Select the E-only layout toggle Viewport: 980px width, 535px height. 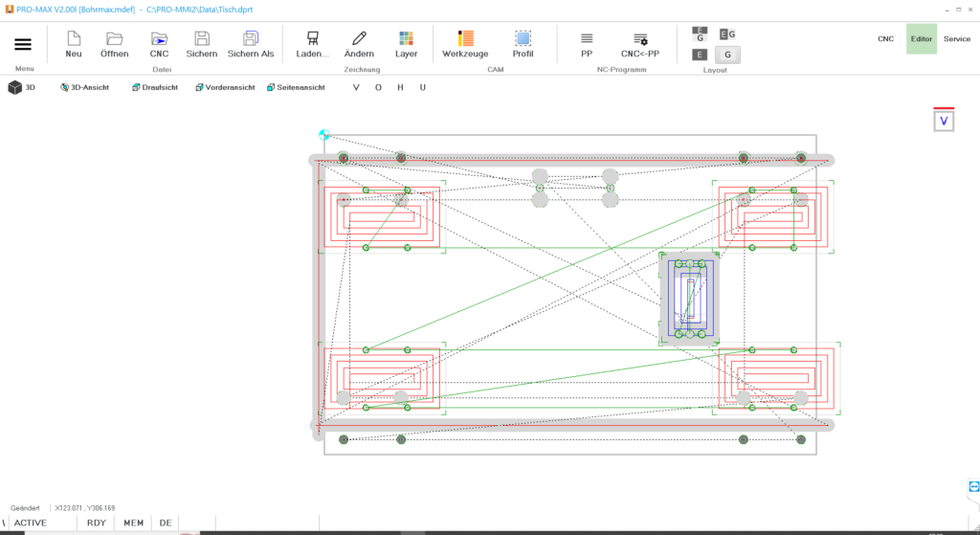pos(700,55)
